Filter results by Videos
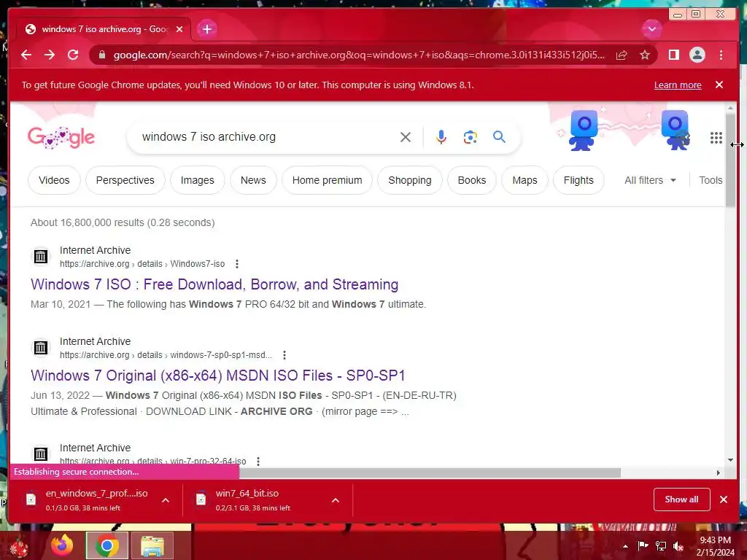Image resolution: width=747 pixels, height=560 pixels. (54, 180)
